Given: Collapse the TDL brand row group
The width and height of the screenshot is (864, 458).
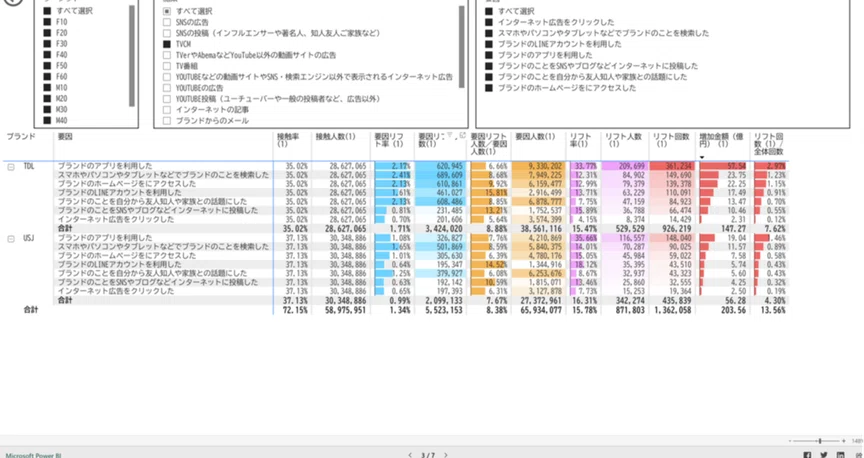Looking at the screenshot, I should (x=10, y=167).
